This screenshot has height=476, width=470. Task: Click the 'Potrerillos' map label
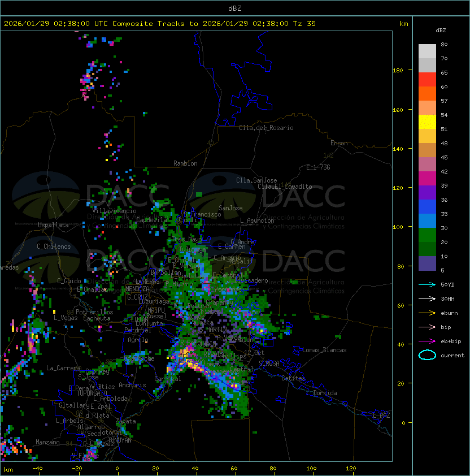pos(94,312)
